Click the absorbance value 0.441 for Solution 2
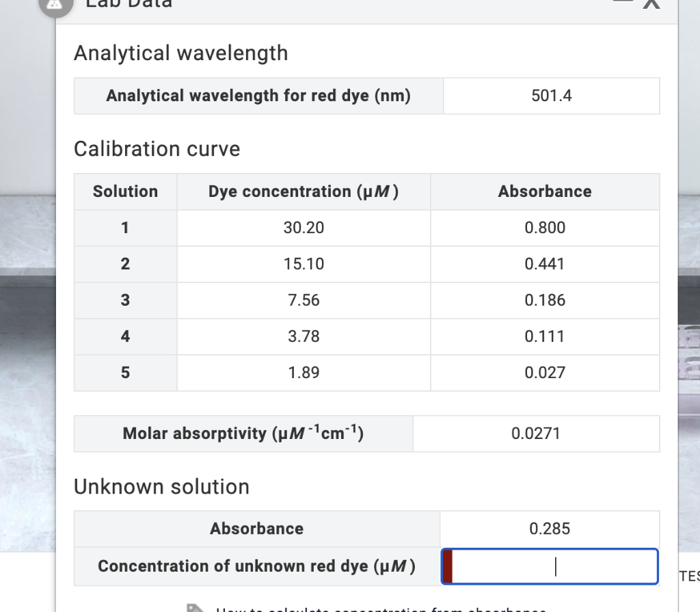The height and width of the screenshot is (612, 700). pos(545,264)
